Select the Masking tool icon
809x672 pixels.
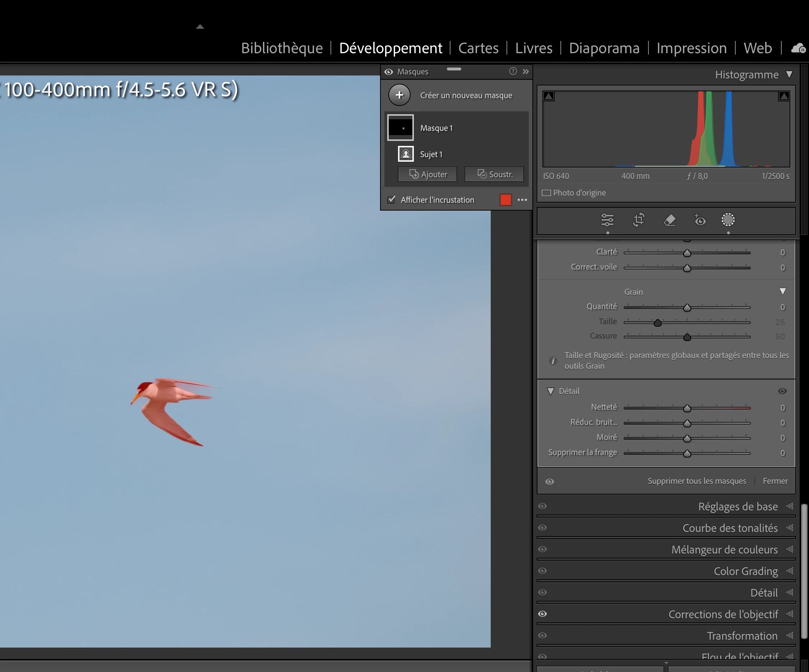click(x=728, y=220)
